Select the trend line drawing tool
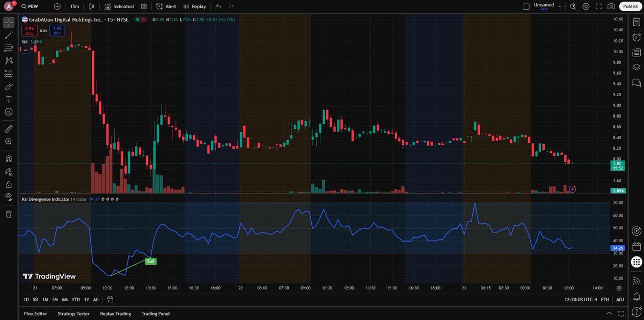The image size is (644, 320). point(9,35)
